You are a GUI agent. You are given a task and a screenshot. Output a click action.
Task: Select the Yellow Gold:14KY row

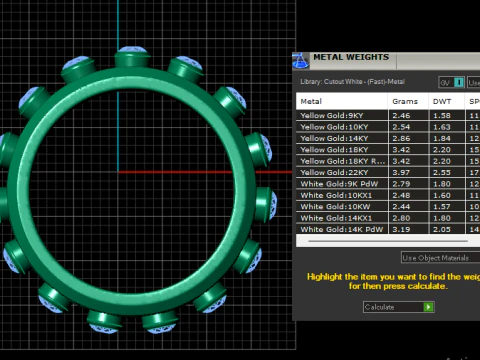388,138
